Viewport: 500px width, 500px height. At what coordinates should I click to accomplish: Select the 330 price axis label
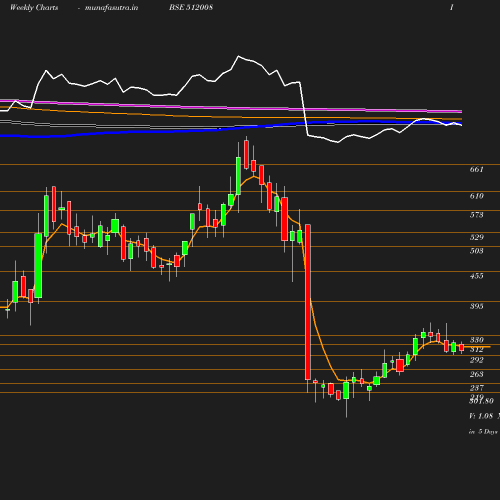477,340
